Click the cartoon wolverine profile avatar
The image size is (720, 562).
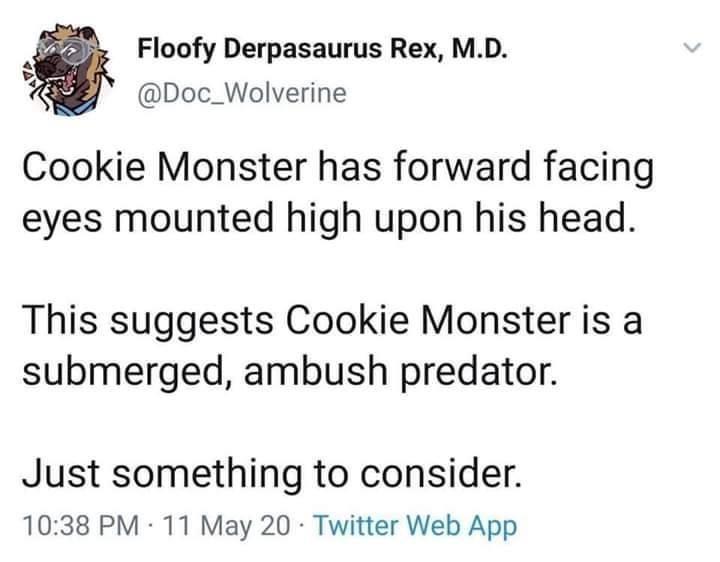pos(66,68)
